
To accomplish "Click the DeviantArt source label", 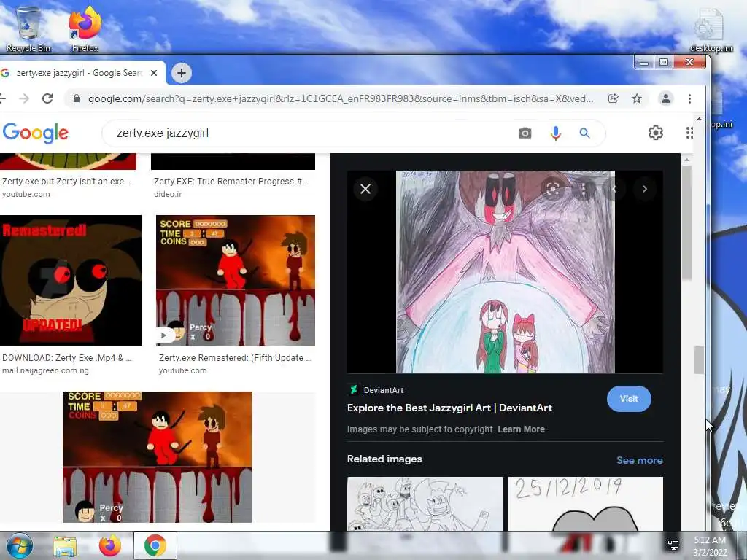I will 384,390.
